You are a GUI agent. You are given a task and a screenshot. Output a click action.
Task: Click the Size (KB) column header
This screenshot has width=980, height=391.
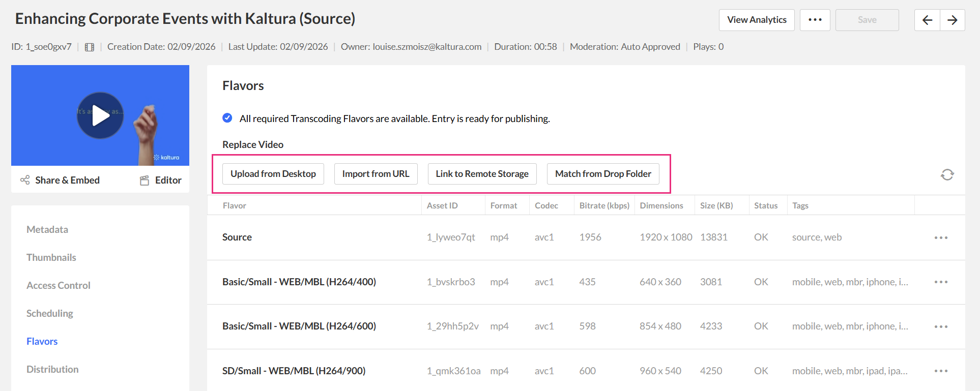click(x=716, y=205)
